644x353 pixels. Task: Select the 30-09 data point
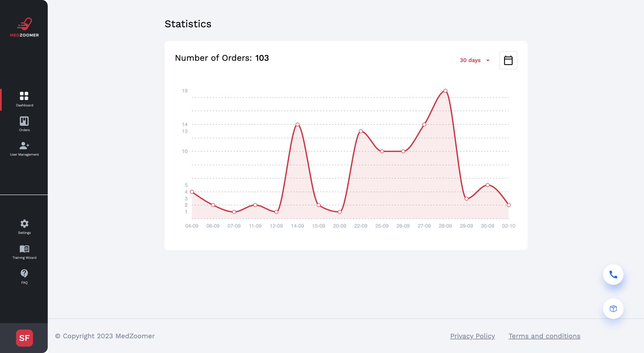coord(487,185)
